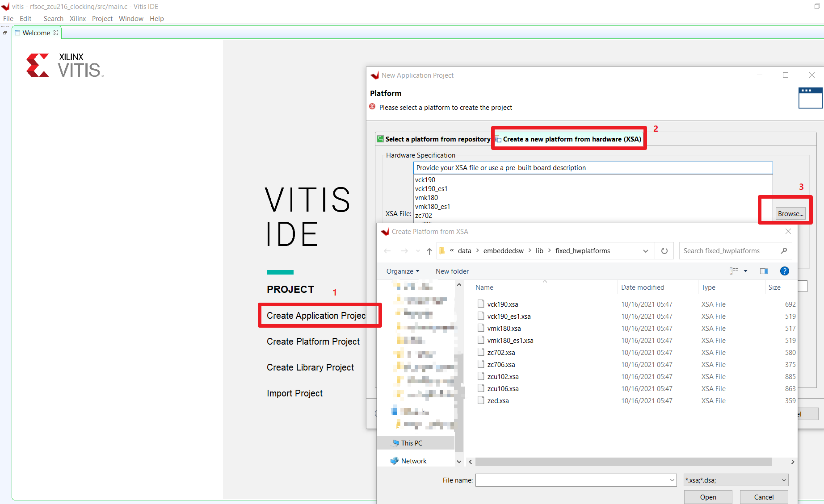824x504 pixels.
Task: Open the Edit menu
Action: [25, 18]
